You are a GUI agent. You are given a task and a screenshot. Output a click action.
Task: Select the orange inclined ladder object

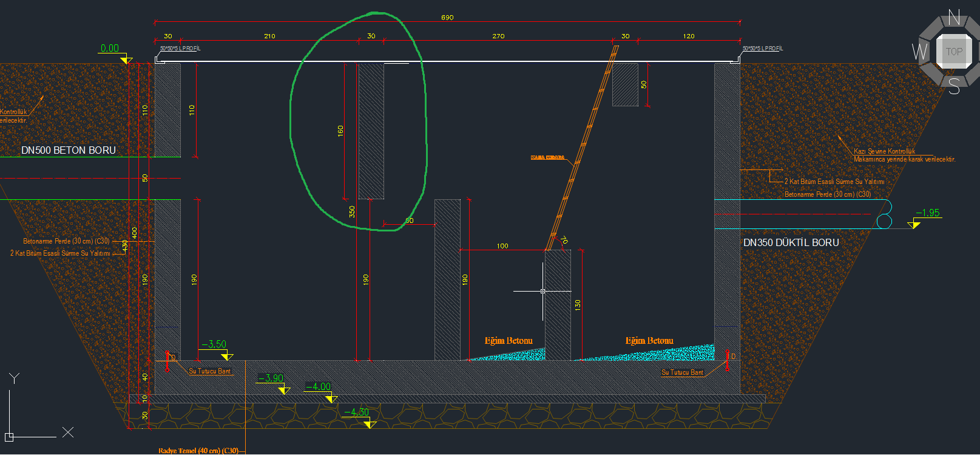pyautogui.click(x=582, y=148)
